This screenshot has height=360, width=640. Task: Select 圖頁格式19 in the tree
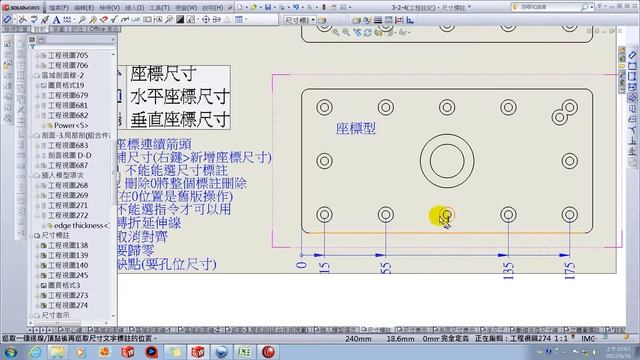click(66, 85)
